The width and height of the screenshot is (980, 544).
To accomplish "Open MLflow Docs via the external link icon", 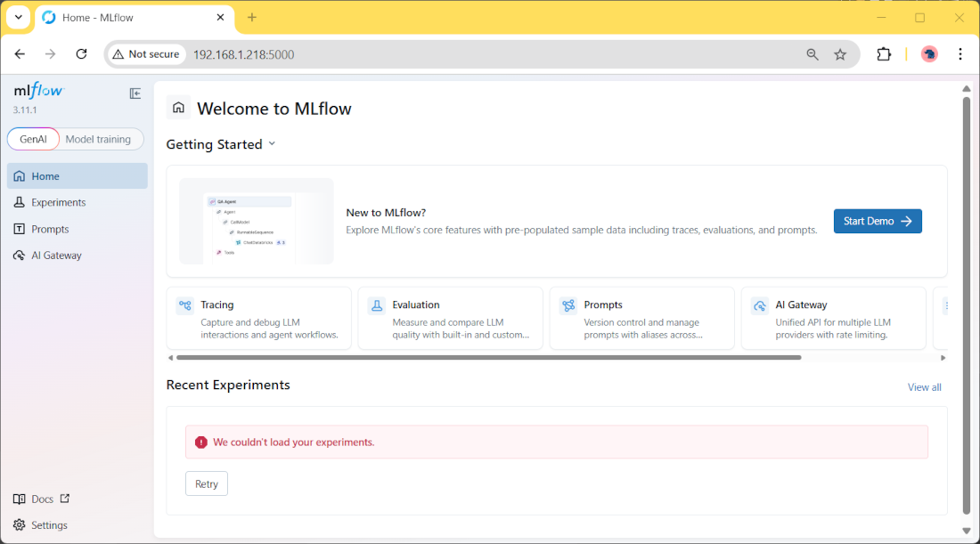I will coord(64,499).
